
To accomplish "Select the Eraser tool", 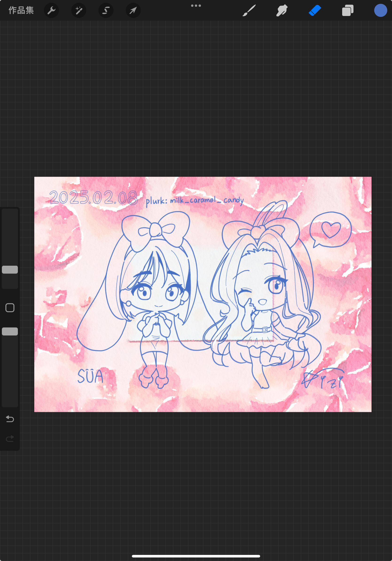I will [315, 11].
